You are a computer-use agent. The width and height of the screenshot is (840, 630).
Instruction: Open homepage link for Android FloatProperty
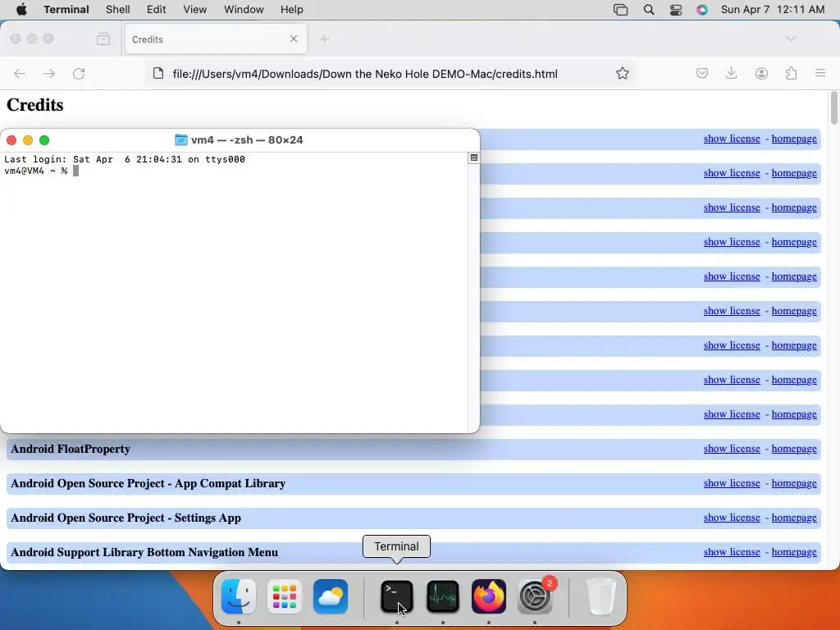794,449
